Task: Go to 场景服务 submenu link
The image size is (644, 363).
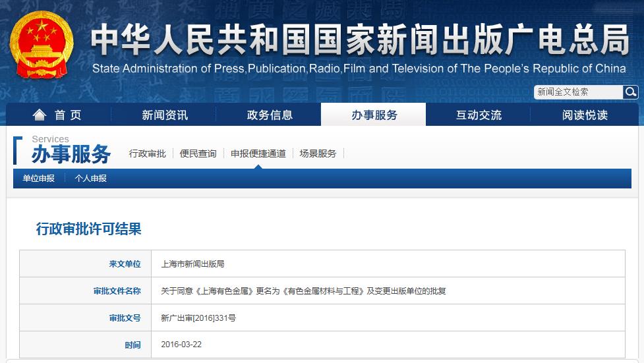Action: tap(318, 154)
